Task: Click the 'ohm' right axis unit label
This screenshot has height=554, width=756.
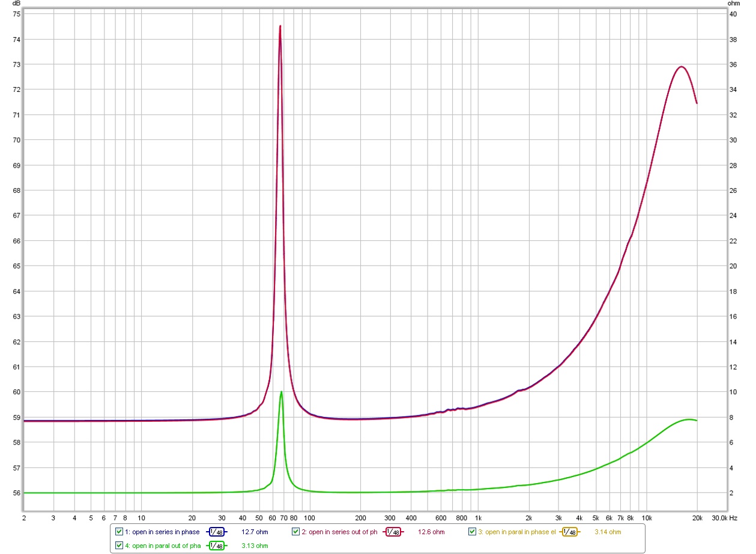Action: pos(733,4)
